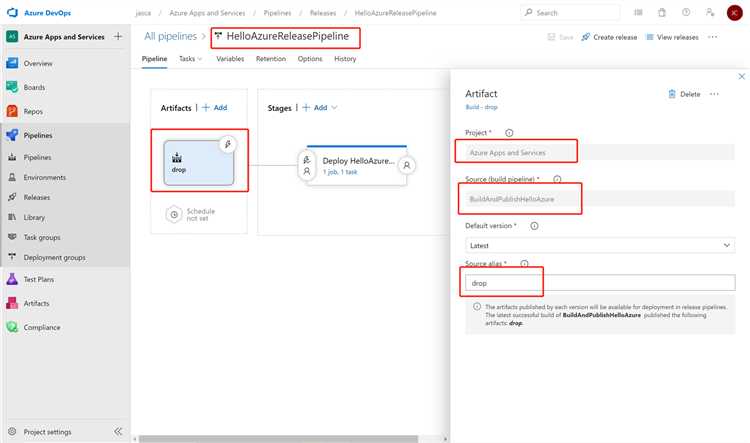Click the Pipelines breadcrumb link
This screenshot has width=750, height=443.
(277, 13)
